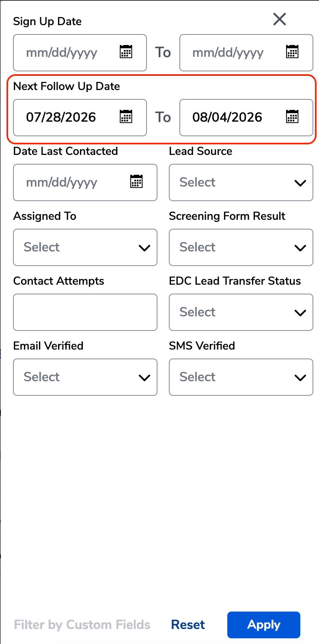The image size is (319, 644).
Task: Focus the Sign Up Date end field
Action: (246, 53)
